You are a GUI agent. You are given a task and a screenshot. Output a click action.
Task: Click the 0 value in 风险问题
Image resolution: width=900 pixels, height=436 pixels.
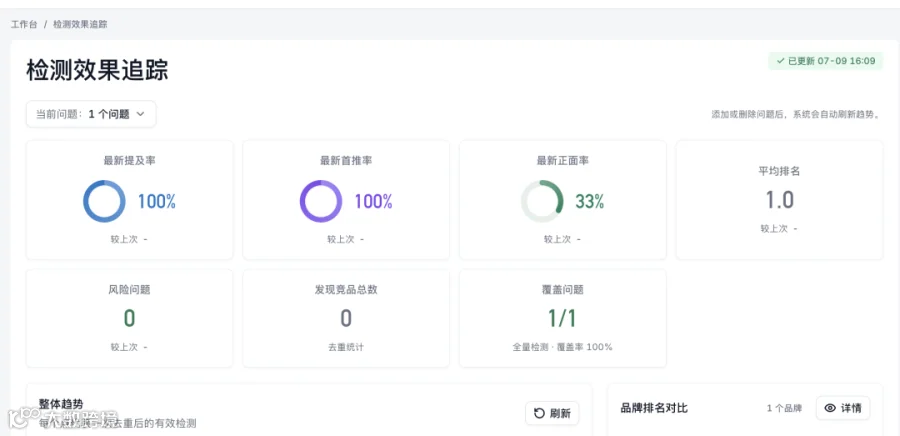130,318
